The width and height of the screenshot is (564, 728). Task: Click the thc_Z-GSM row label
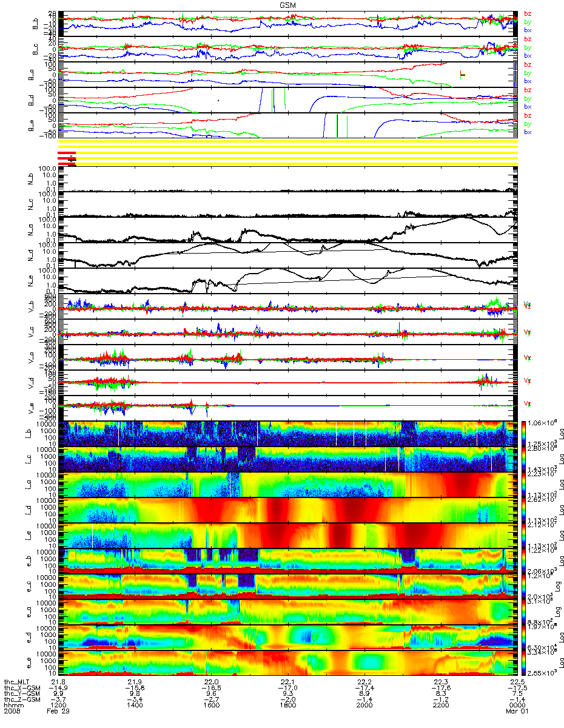[22, 700]
